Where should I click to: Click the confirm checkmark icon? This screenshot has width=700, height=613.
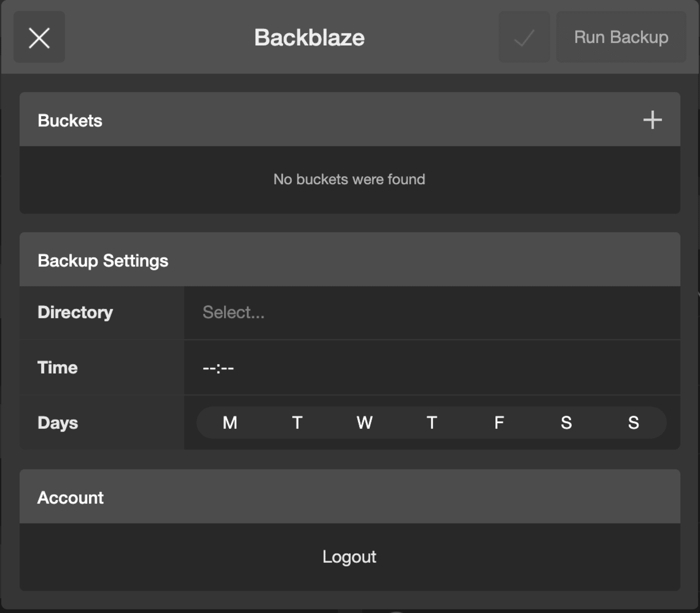tap(523, 36)
